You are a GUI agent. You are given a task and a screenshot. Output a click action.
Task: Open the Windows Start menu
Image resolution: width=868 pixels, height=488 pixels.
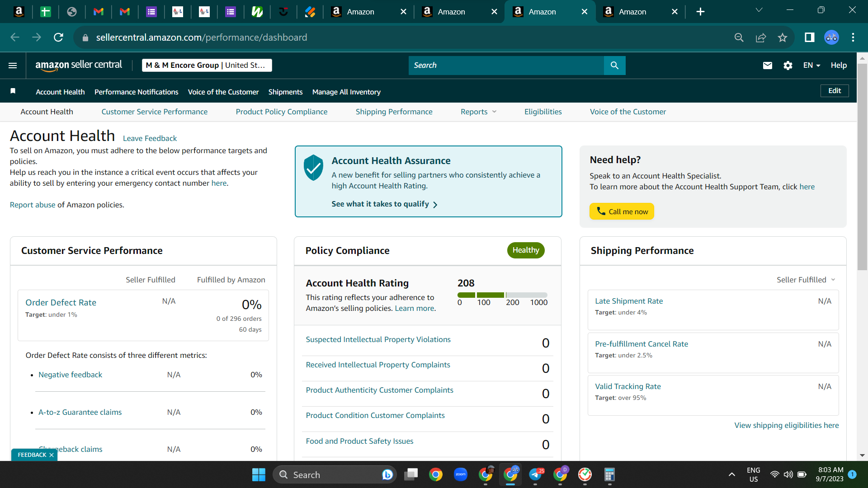click(259, 475)
